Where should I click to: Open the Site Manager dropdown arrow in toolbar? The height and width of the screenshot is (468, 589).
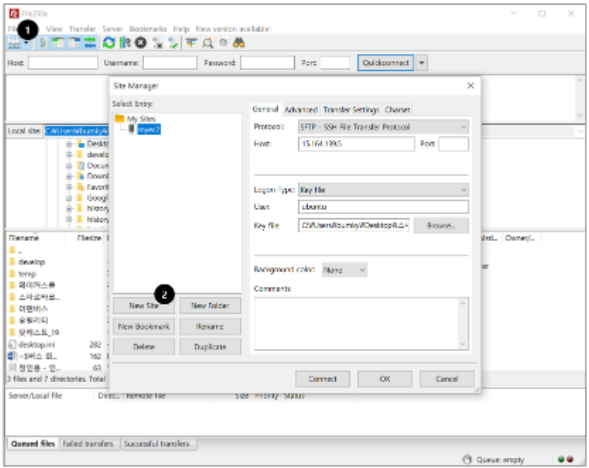click(26, 43)
